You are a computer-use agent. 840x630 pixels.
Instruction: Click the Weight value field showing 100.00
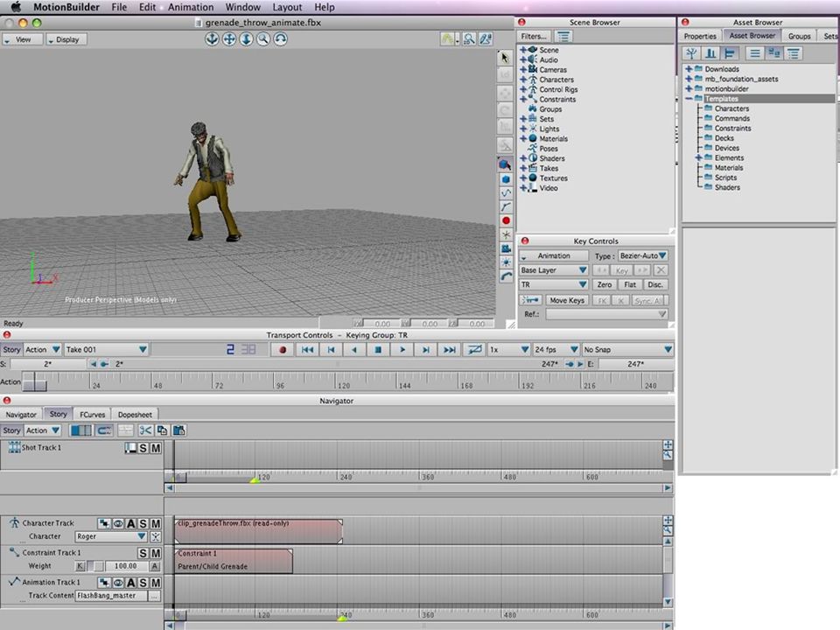(126, 566)
